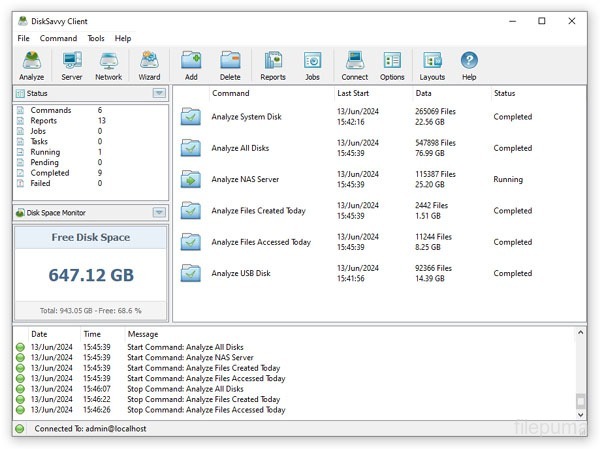Expand the Disk Space Monitor dropdown arrow
Viewport: 600px width, 449px height.
[x=159, y=212]
